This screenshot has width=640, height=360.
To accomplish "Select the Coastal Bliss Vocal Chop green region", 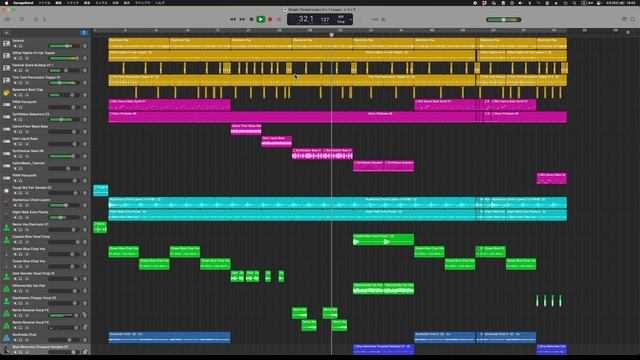I will pos(383,240).
